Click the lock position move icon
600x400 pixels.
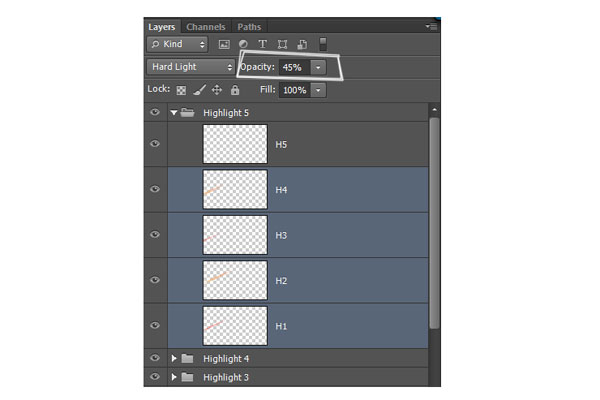217,90
